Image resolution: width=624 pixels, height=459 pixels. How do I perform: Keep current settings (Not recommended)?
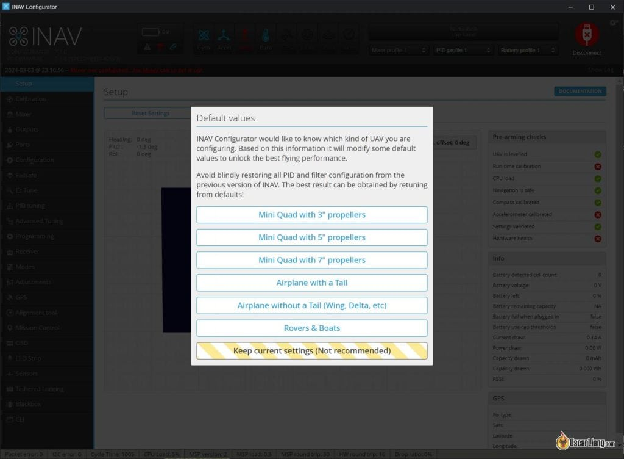[x=312, y=351]
